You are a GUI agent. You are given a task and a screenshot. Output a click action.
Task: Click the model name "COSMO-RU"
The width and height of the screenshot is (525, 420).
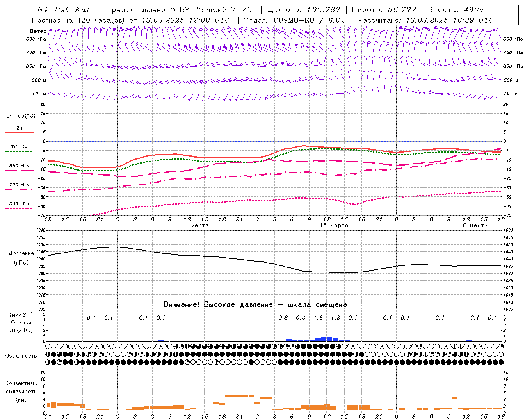294,20
